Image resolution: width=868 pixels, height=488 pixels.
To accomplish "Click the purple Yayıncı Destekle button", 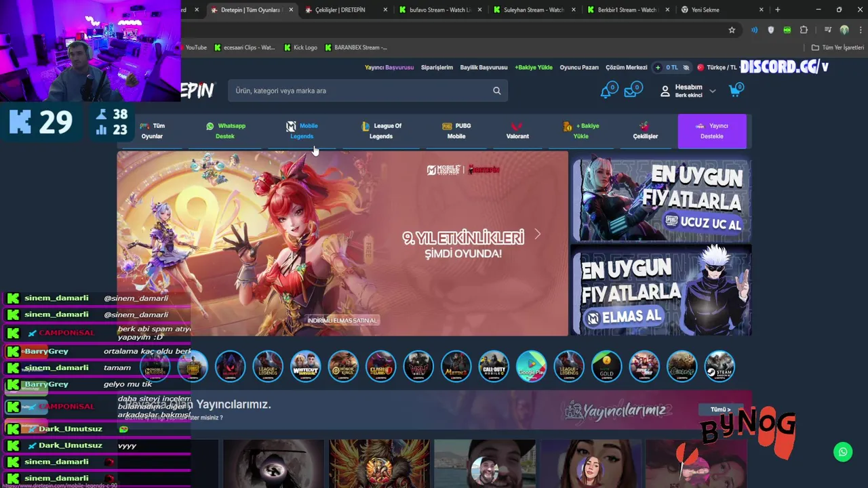I will click(x=712, y=131).
